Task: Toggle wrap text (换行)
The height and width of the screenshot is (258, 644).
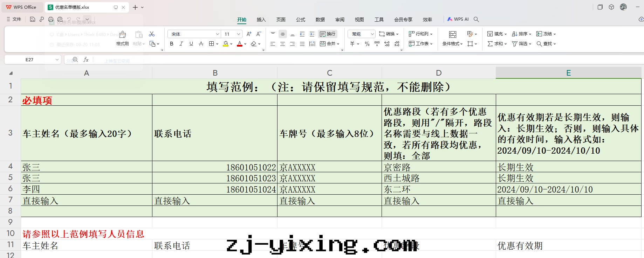Action: tap(328, 34)
